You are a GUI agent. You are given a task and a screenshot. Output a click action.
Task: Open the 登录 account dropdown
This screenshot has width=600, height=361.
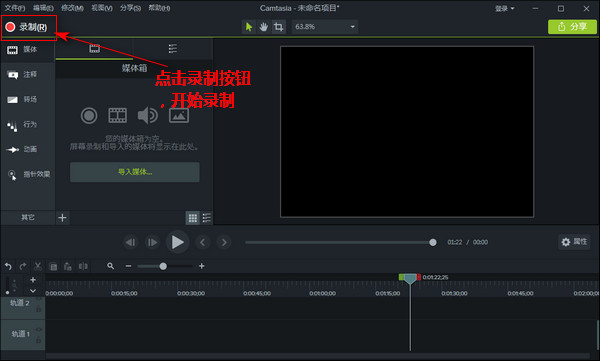click(x=504, y=8)
